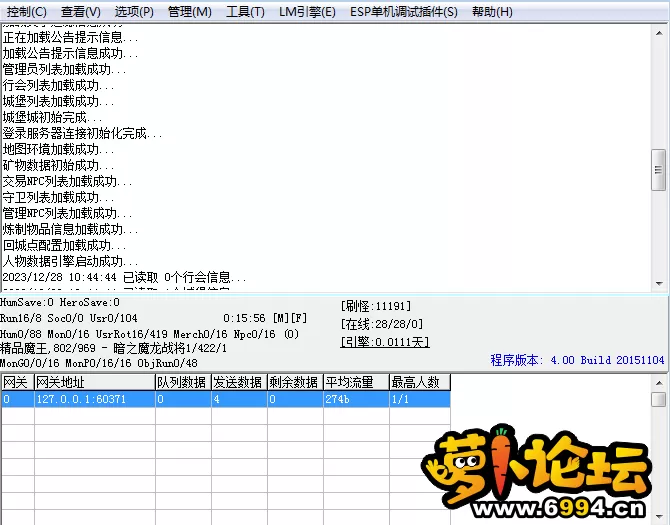Click the 最高人数 column header

[x=420, y=382]
